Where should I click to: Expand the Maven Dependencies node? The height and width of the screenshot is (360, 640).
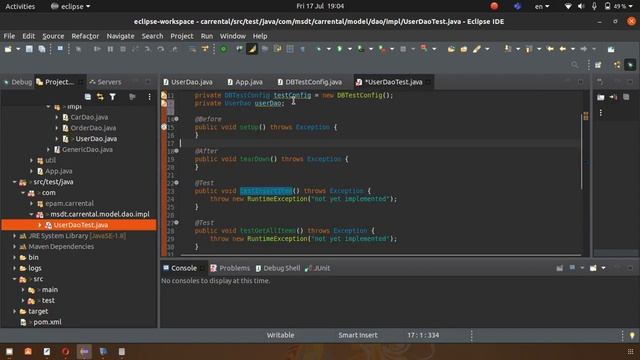coord(15,247)
